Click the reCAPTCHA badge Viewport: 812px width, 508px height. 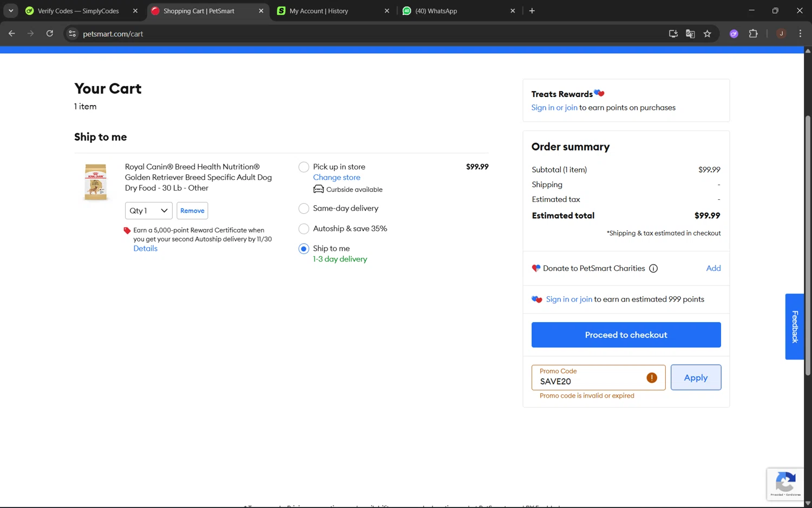pyautogui.click(x=785, y=483)
